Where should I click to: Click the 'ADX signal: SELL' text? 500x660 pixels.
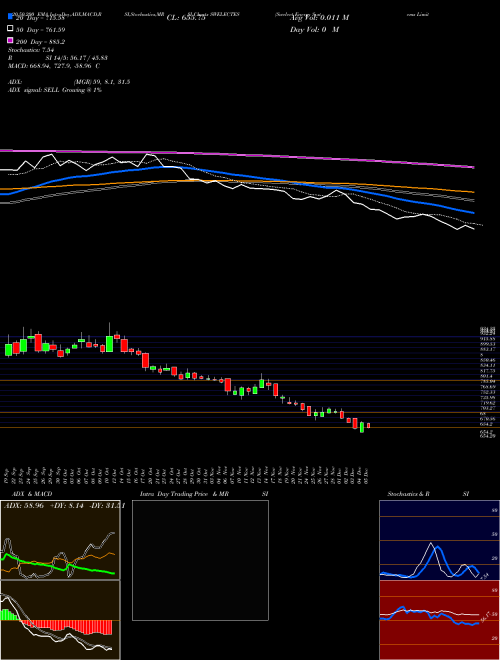click(x=34, y=90)
